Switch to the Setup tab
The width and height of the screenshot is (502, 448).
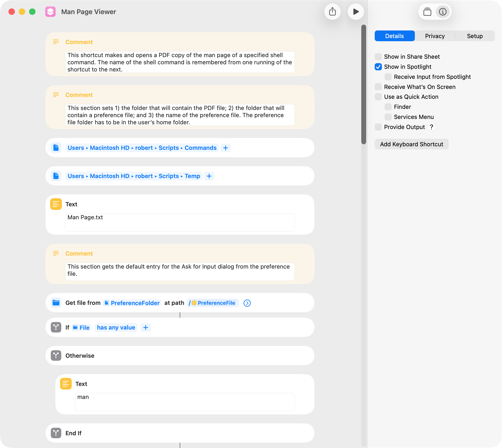pyautogui.click(x=475, y=36)
